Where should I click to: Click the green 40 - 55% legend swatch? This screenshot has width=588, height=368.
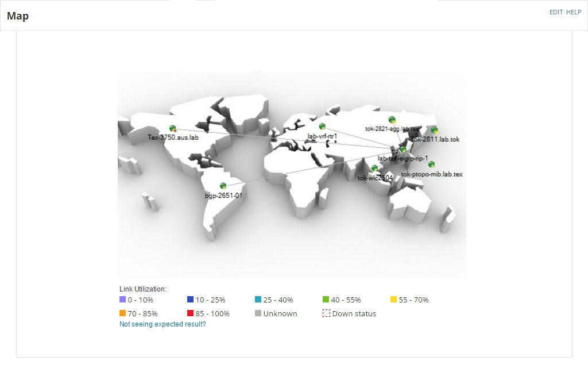[x=326, y=300]
